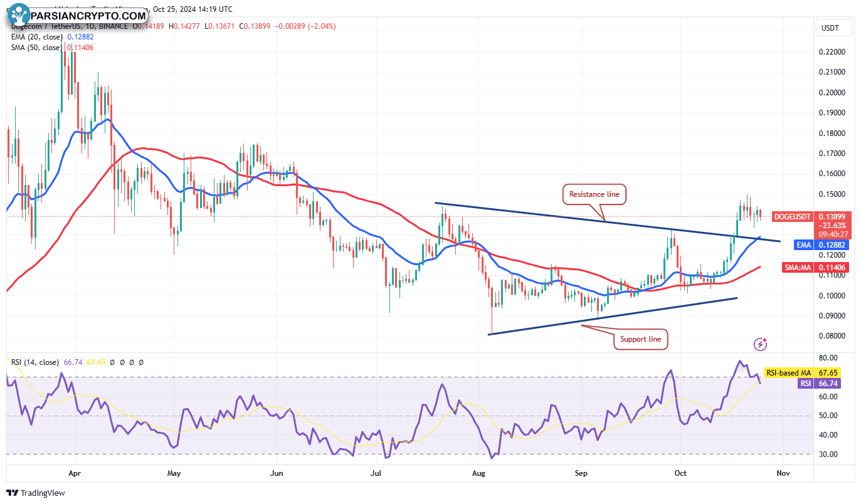Click the 30.00 RSI axis level
This screenshot has width=861, height=504.
pyautogui.click(x=830, y=454)
